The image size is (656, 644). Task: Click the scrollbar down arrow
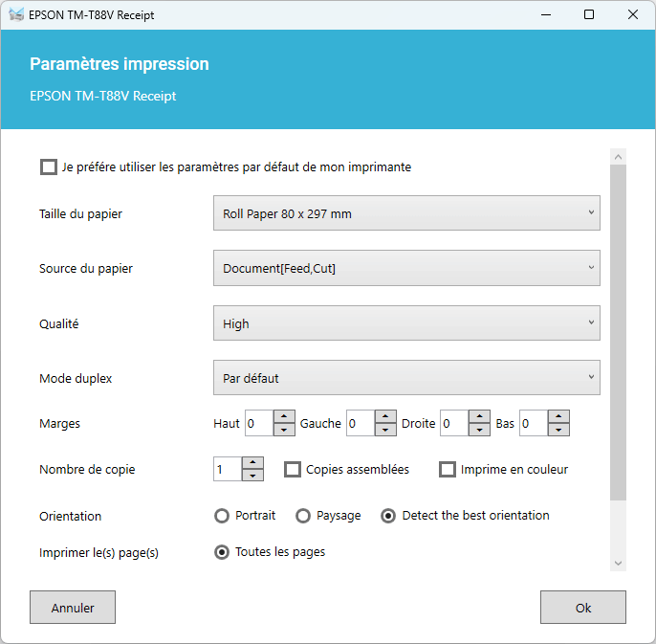tap(618, 564)
